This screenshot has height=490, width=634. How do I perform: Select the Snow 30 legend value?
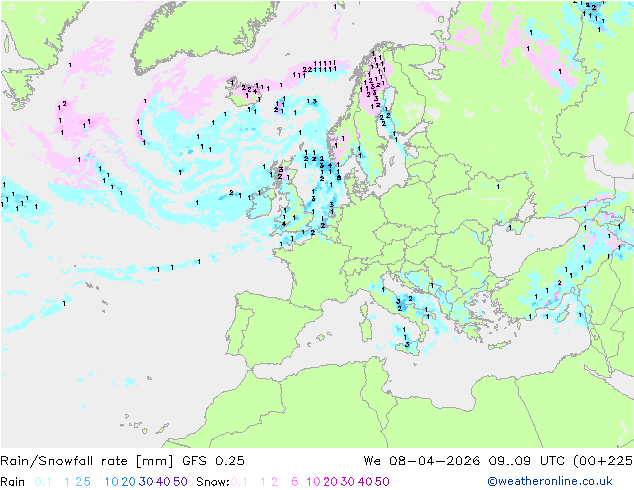(348, 482)
